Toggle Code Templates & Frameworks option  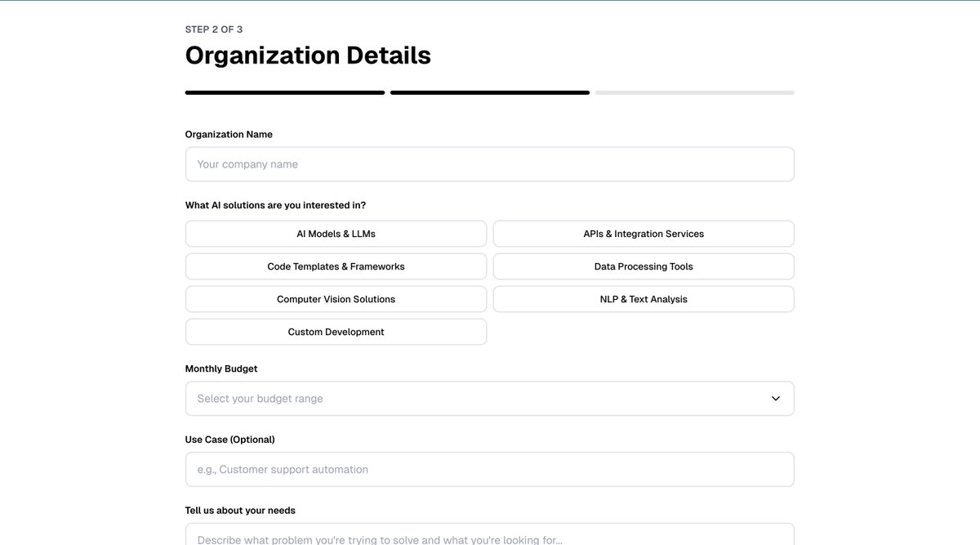point(336,266)
